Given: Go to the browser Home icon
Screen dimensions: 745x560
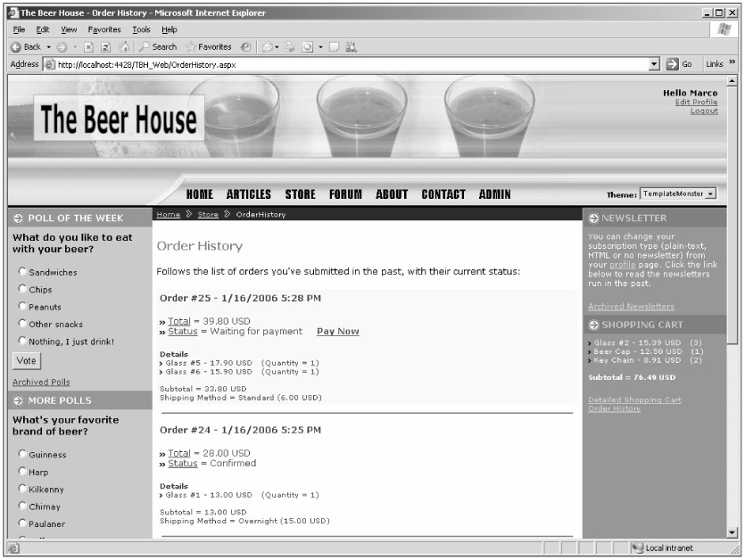Looking at the screenshot, I should click(x=125, y=46).
